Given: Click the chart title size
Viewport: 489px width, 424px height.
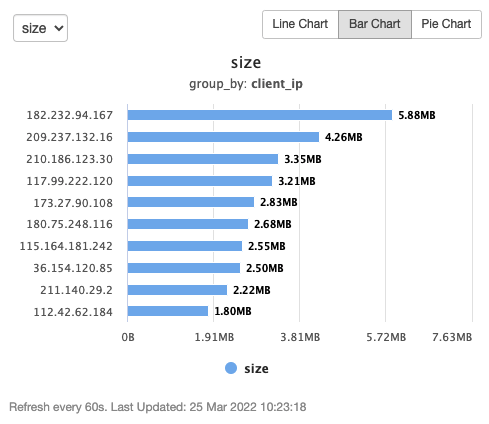Looking at the screenshot, I should [246, 63].
